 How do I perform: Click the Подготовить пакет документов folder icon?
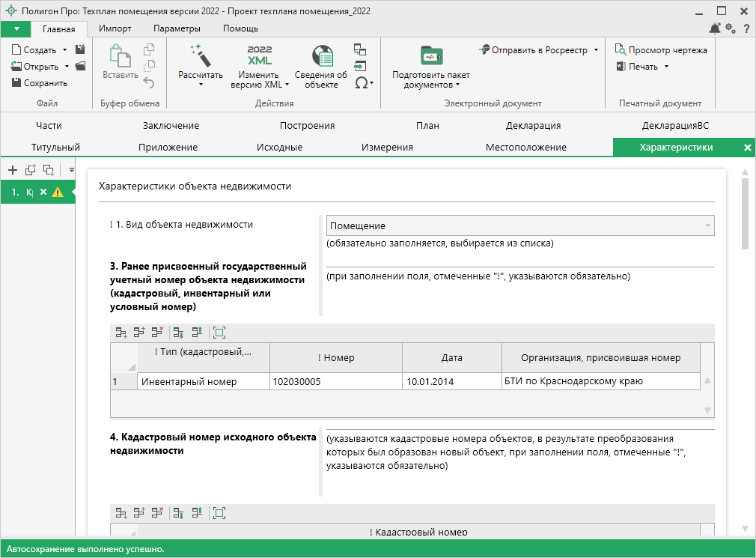(431, 57)
